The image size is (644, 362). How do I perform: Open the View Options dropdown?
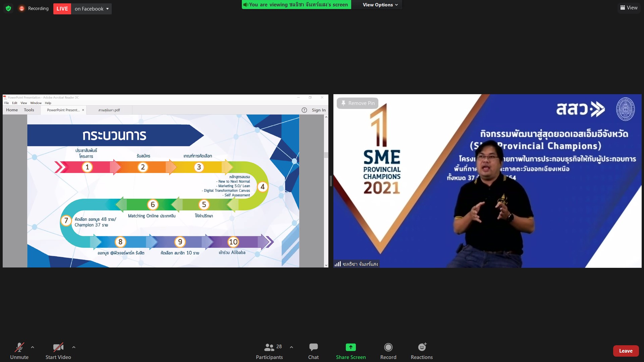click(380, 5)
